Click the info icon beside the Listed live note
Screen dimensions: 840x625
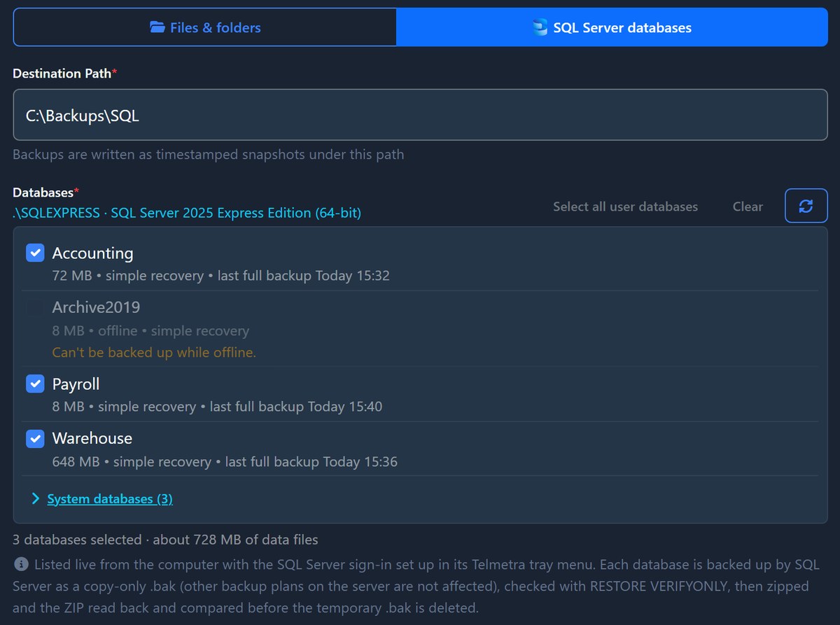pos(21,564)
